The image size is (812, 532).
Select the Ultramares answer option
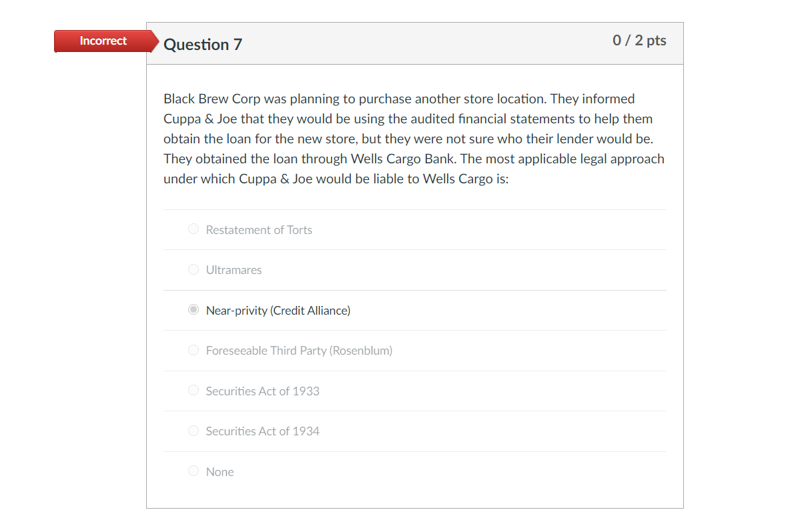[193, 269]
